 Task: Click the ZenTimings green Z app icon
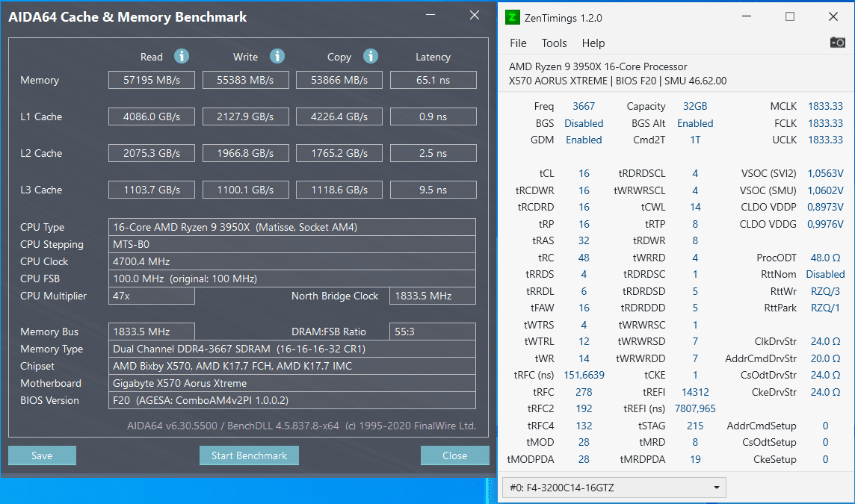click(x=513, y=17)
